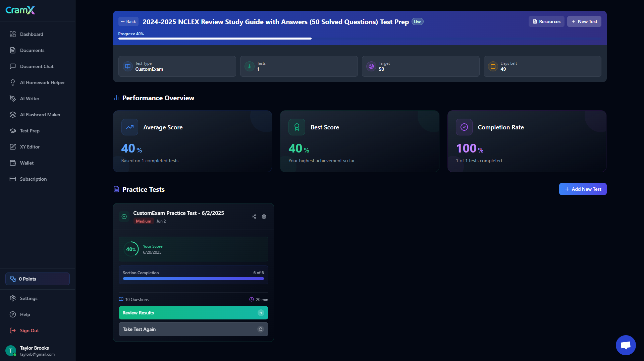Click the Practice Tests document icon

pos(116,189)
